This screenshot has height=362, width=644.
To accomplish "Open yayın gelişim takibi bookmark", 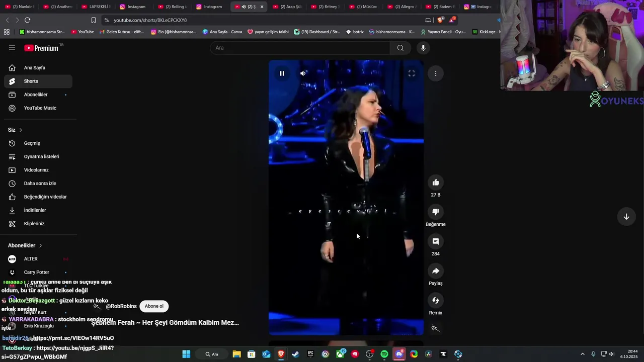I will coord(268,32).
